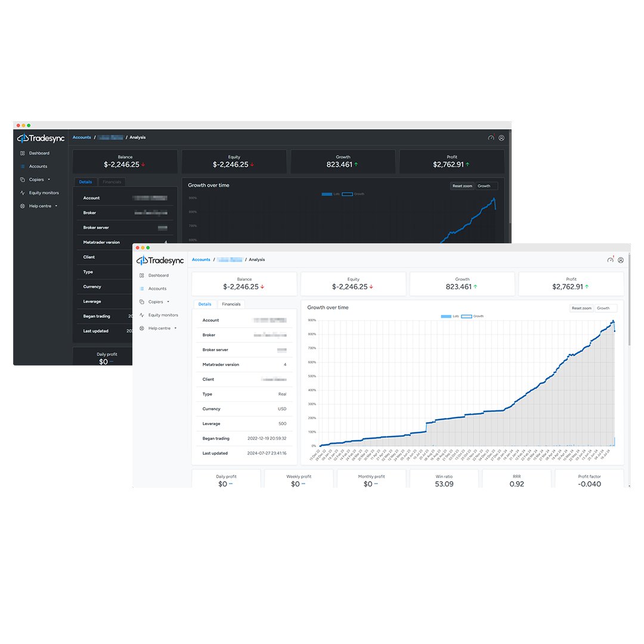This screenshot has width=644, height=644.
Task: Click 'Growth over time' heading in dark window
Action: coord(209,185)
